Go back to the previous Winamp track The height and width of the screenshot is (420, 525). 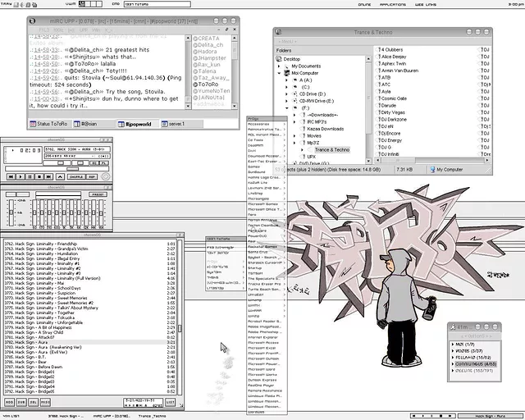[11, 176]
